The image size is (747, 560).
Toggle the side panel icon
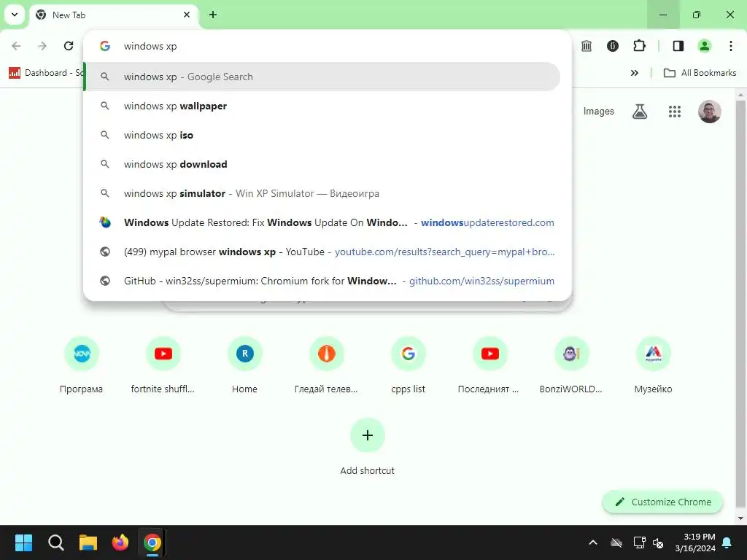[678, 46]
